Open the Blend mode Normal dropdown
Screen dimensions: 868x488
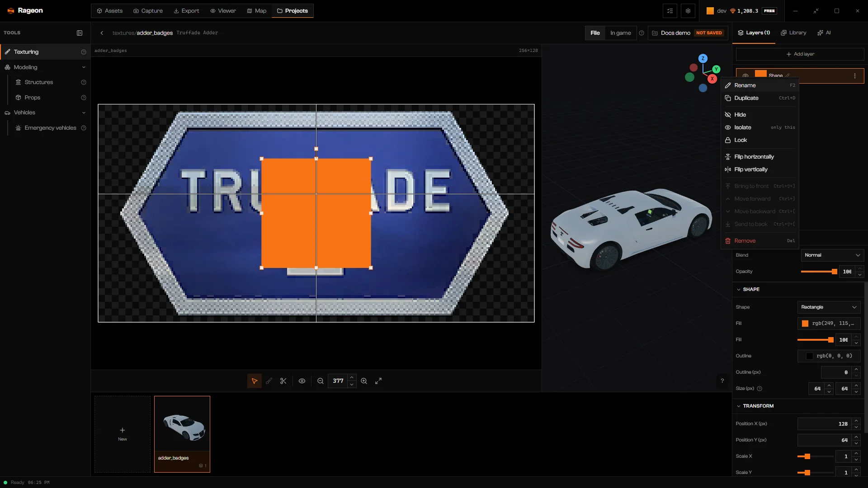point(832,255)
